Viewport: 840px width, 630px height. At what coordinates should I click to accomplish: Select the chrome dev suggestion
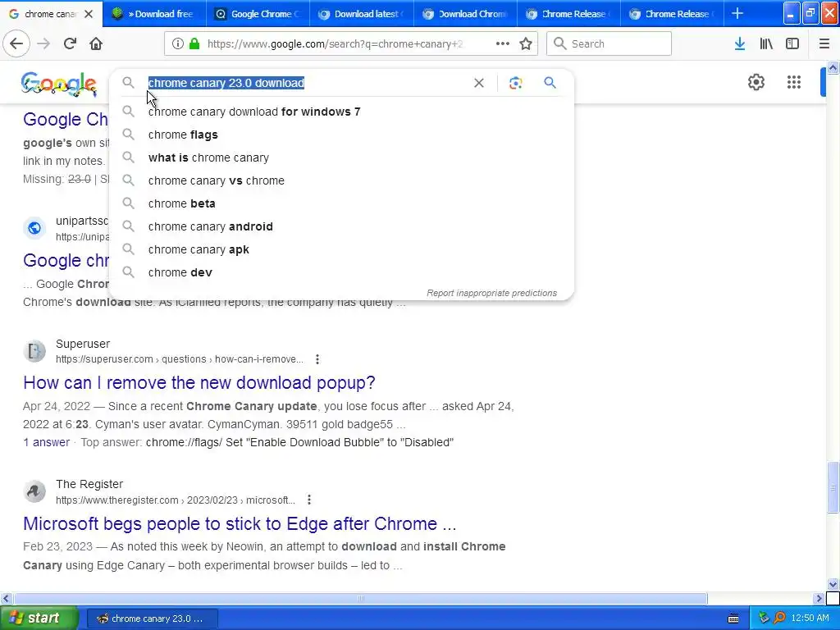[341, 272]
